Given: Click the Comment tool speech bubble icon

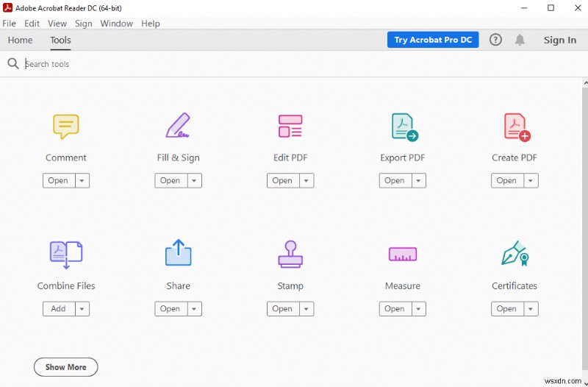Looking at the screenshot, I should tap(66, 127).
